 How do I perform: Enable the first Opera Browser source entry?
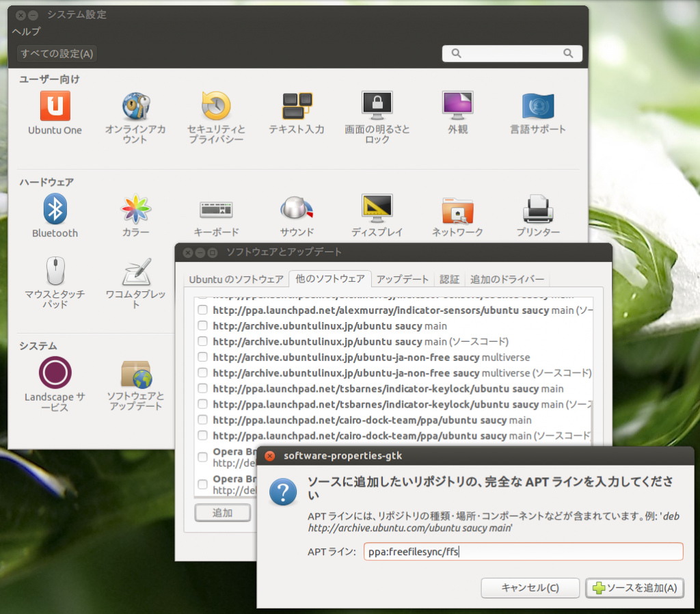point(202,457)
